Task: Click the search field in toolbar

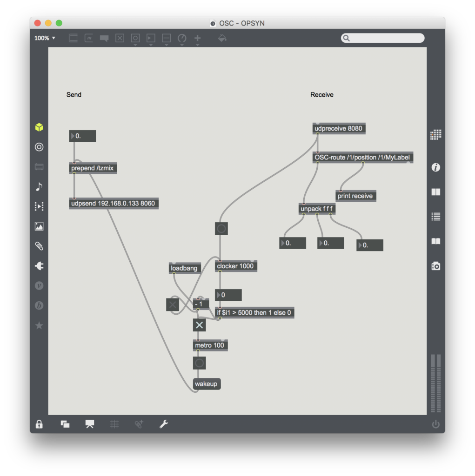Action: point(382,38)
